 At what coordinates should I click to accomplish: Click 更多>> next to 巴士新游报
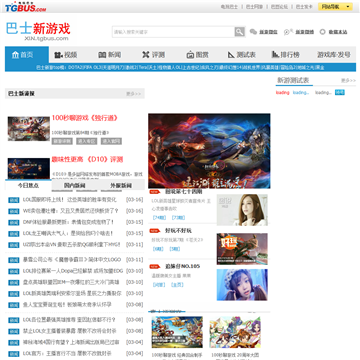134,94
